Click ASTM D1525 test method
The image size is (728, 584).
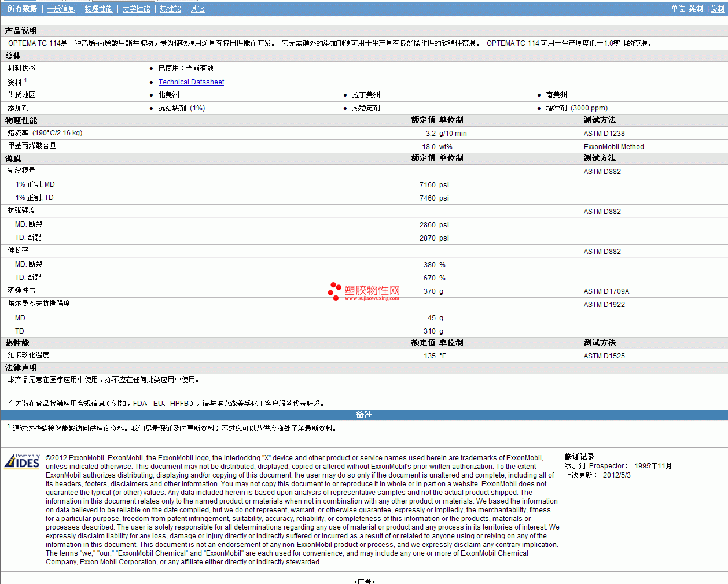click(x=604, y=356)
